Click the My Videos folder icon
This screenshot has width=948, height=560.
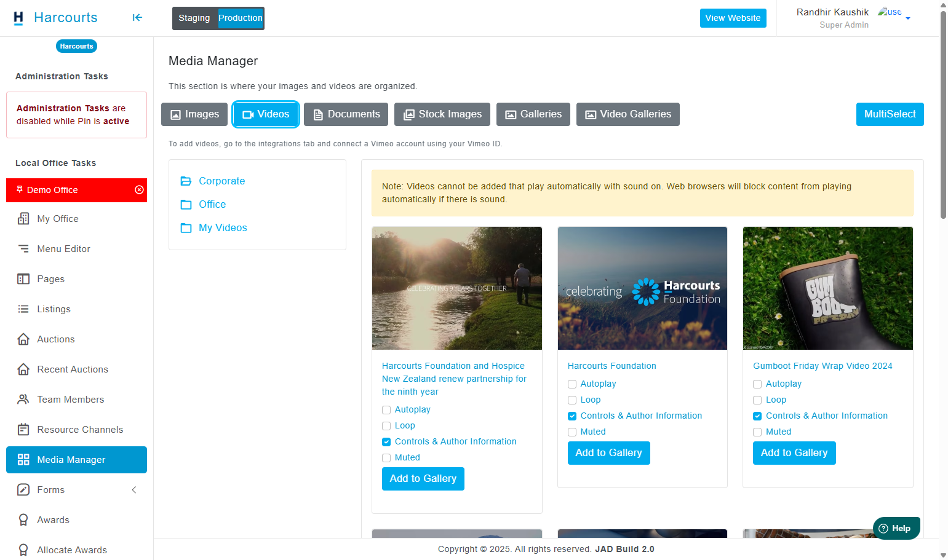tap(186, 228)
